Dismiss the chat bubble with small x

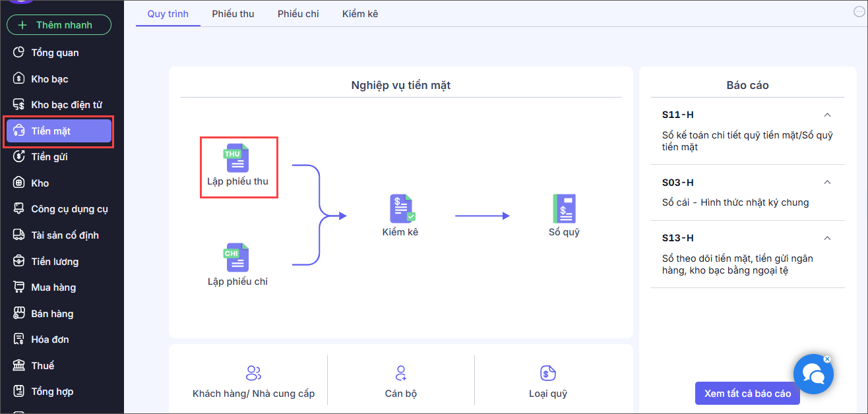(x=827, y=359)
